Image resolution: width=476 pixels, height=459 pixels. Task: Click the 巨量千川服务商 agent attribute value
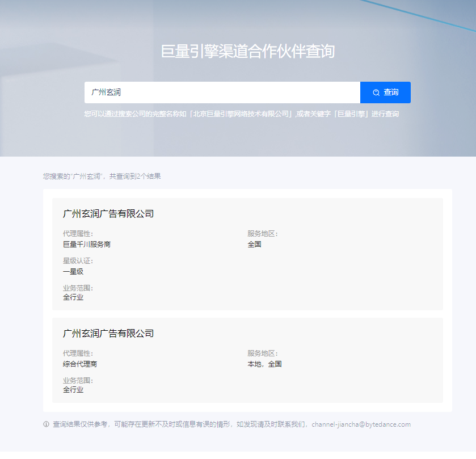coord(87,245)
